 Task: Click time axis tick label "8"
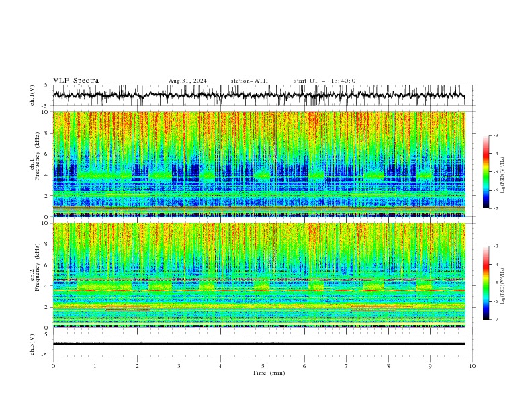point(388,366)
